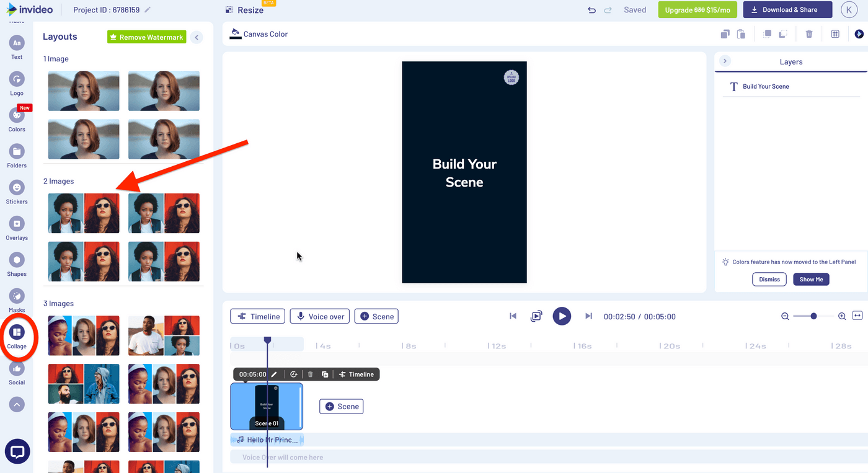Open the Canvas Color picker
The width and height of the screenshot is (868, 473).
point(259,33)
